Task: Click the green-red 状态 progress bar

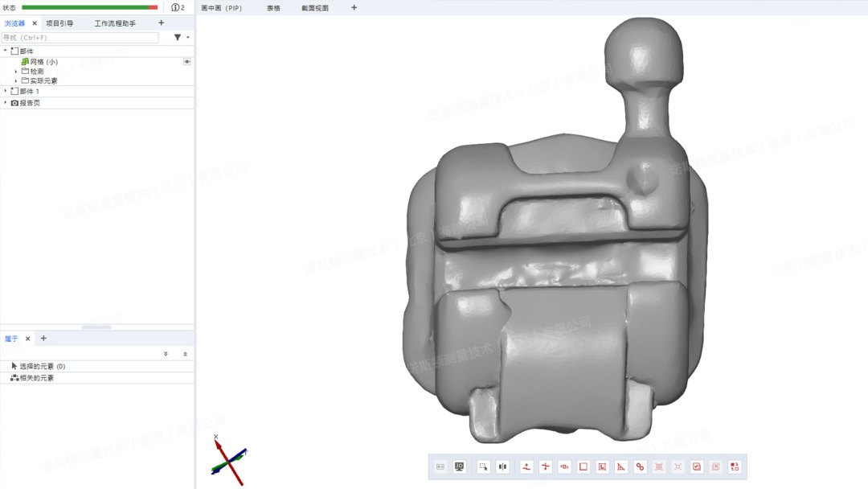Action: pyautogui.click(x=89, y=7)
